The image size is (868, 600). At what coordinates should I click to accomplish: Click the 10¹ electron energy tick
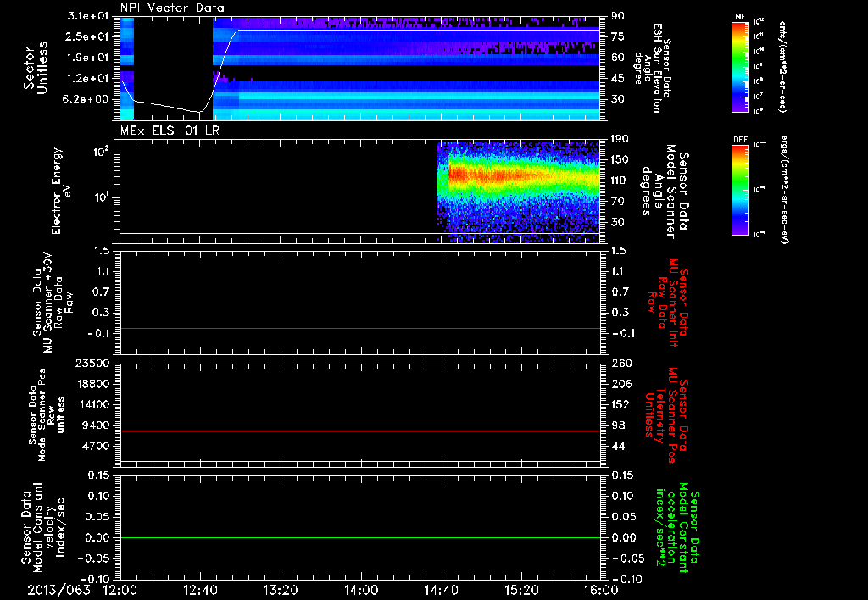tap(100, 197)
